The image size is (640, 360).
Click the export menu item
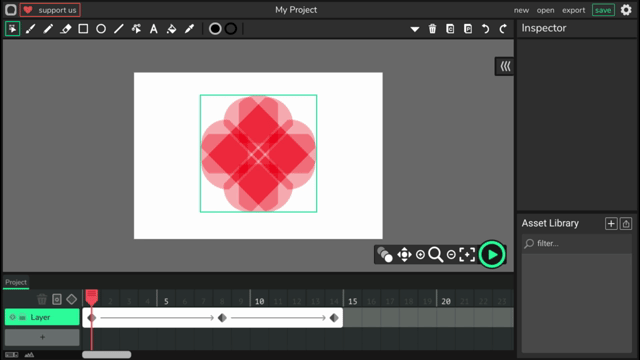pos(573,10)
